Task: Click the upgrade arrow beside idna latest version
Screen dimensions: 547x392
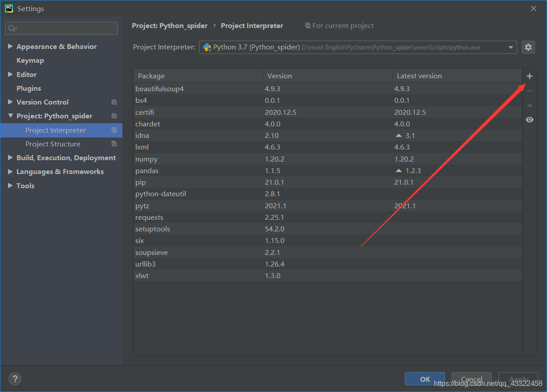Action: (398, 135)
